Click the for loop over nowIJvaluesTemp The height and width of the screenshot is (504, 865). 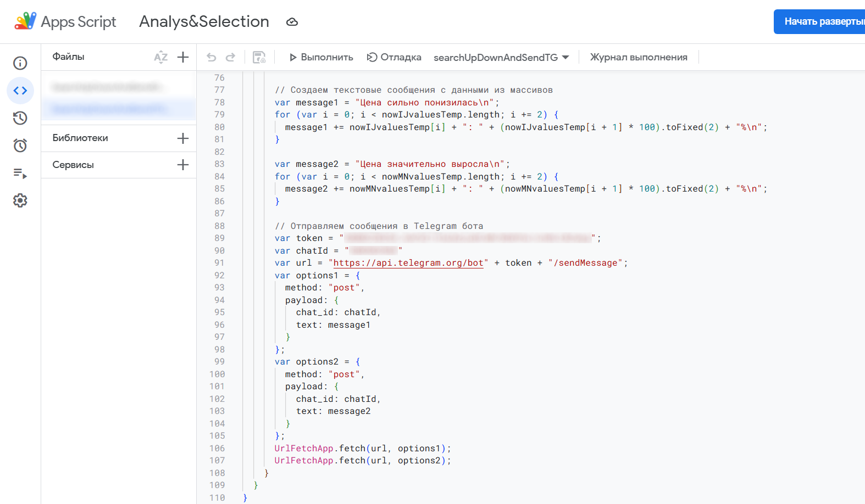pyautogui.click(x=417, y=115)
